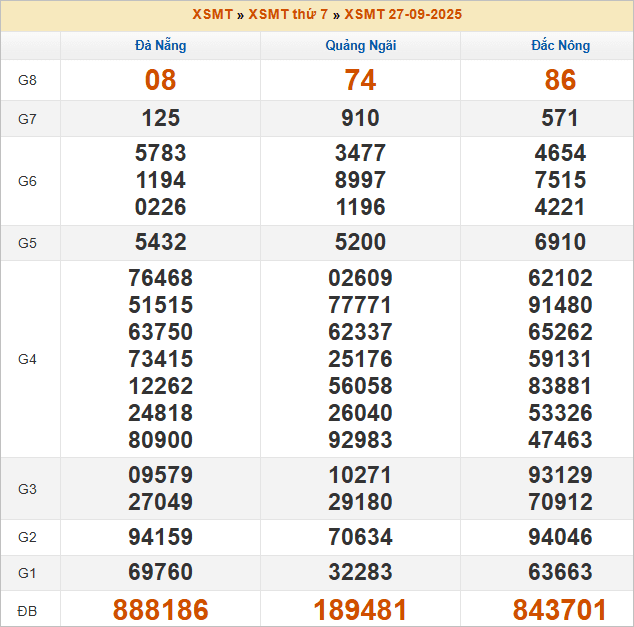Click Đà Nẵng G1 number 69760
The width and height of the screenshot is (634, 627).
coord(160,573)
